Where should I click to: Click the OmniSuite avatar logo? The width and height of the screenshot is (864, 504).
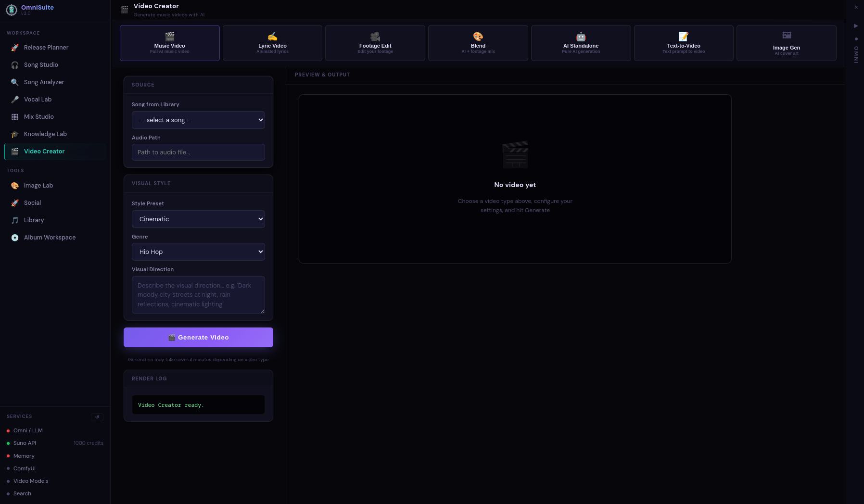tap(12, 9)
